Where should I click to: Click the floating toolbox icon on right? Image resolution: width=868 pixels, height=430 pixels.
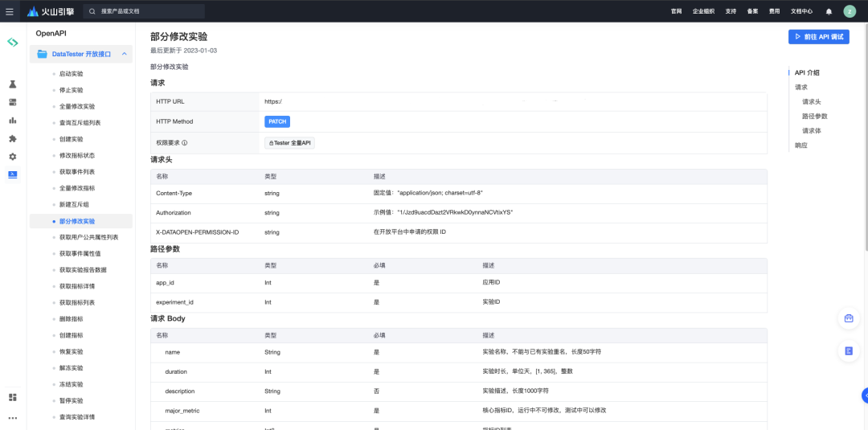pyautogui.click(x=848, y=318)
